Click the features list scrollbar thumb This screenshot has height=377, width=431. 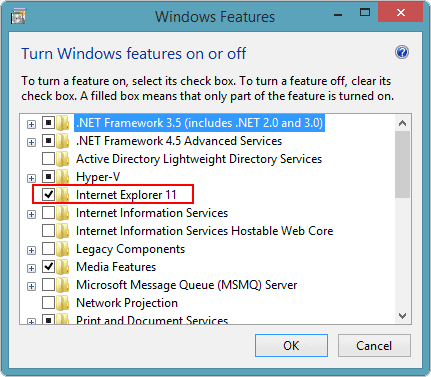[402, 164]
